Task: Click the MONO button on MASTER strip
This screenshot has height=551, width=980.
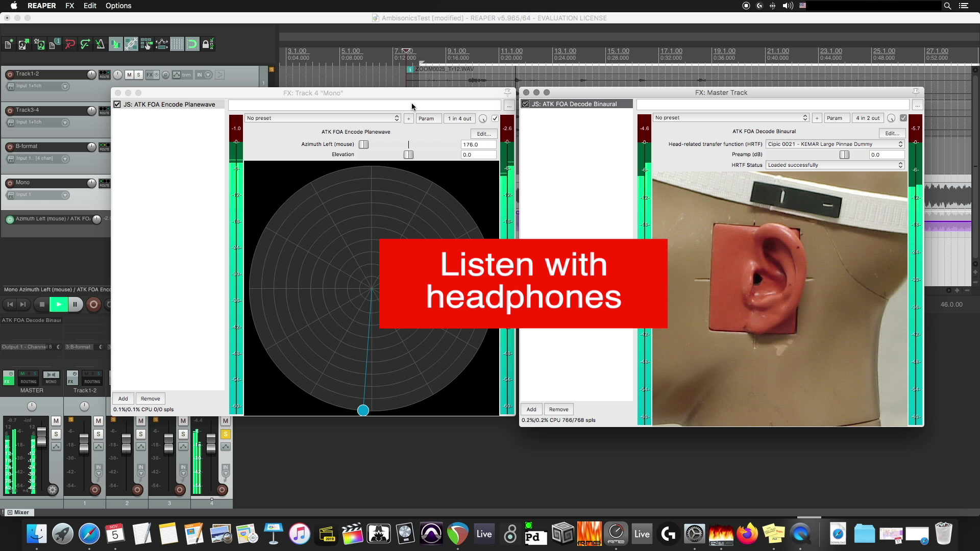Action: [x=51, y=378]
